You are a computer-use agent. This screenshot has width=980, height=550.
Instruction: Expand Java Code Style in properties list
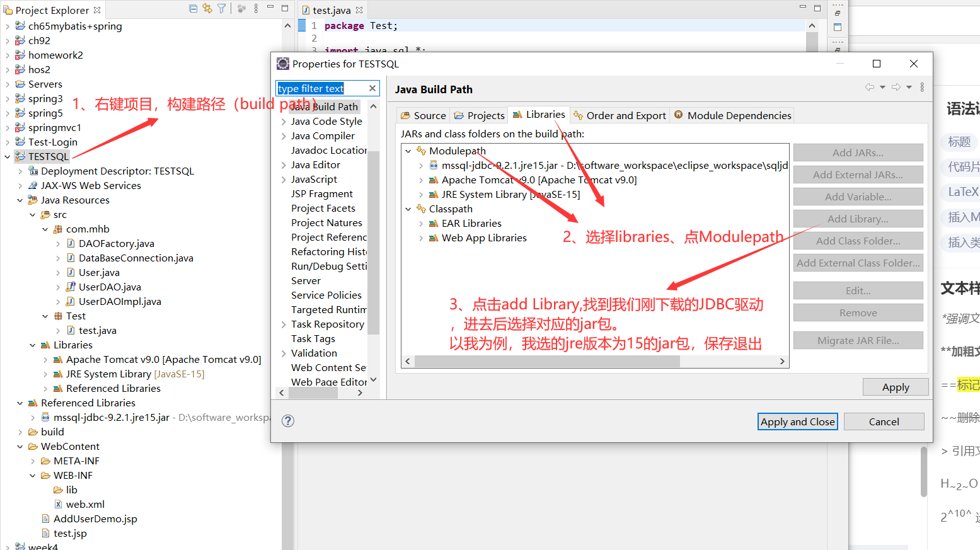[284, 122]
